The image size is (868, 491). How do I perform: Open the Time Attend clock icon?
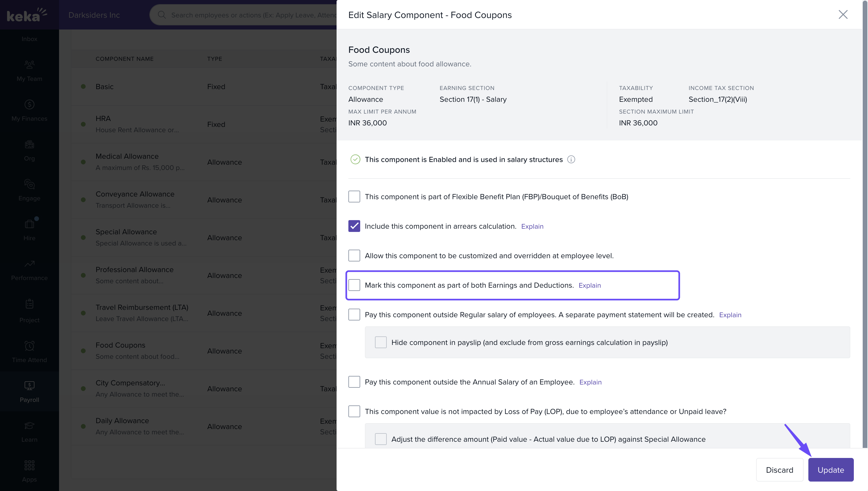pos(29,346)
